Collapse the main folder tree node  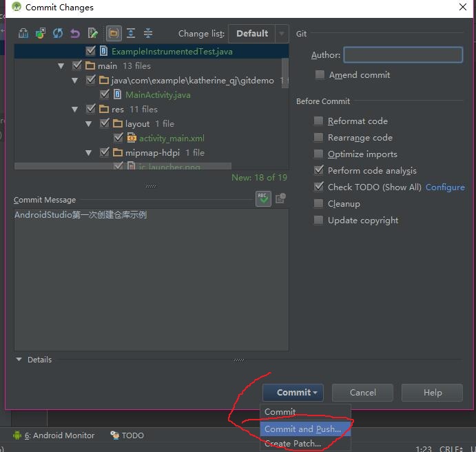tap(61, 66)
